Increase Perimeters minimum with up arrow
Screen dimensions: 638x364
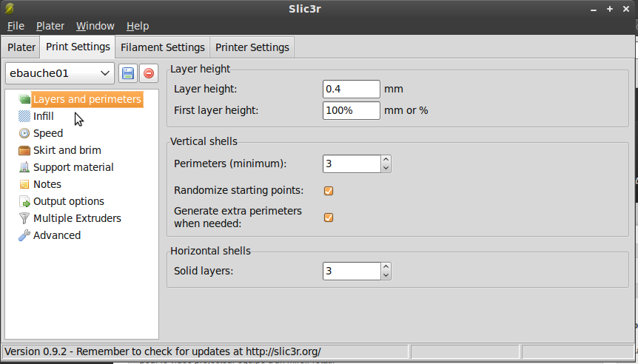pos(386,159)
